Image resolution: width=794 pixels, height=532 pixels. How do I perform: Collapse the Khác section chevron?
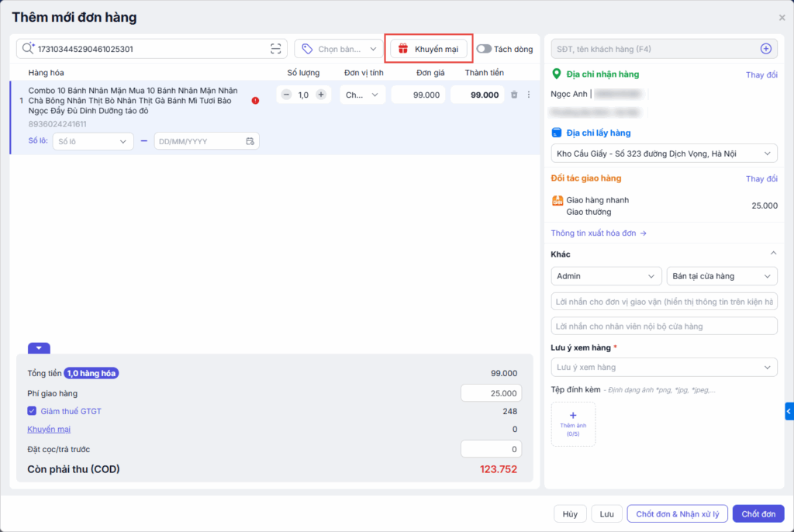point(773,253)
